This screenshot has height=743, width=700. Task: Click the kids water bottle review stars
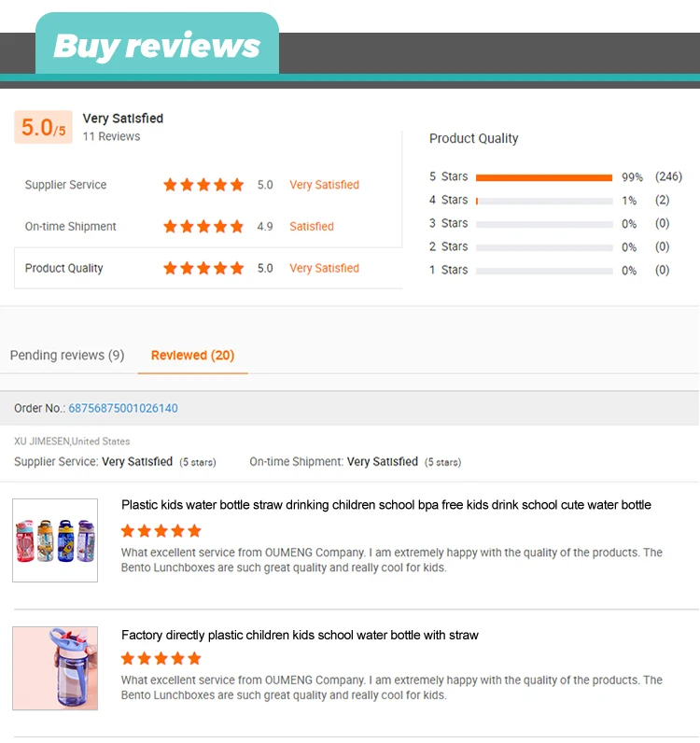[161, 531]
